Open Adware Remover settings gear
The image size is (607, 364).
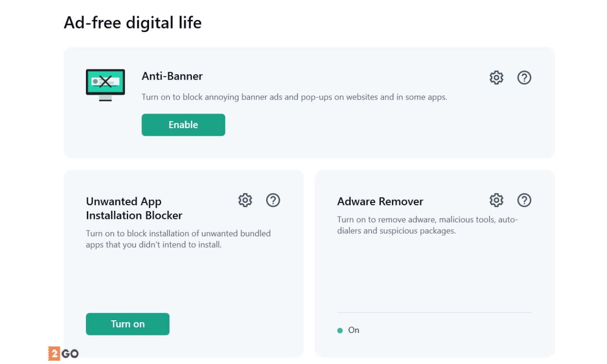496,200
